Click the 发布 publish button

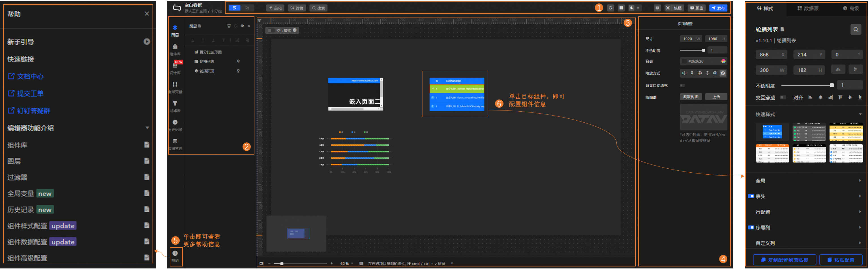tap(718, 8)
